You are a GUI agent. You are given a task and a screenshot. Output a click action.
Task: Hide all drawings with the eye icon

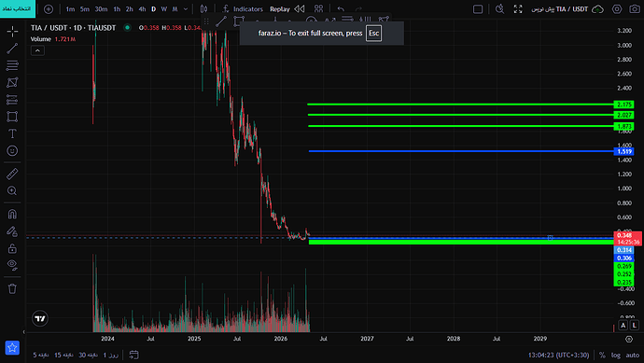coord(12,265)
